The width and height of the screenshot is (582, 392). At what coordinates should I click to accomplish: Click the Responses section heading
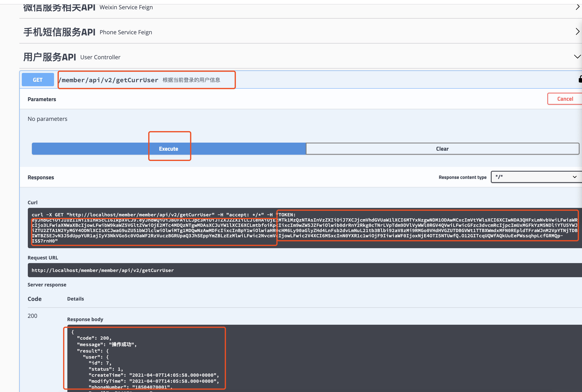[x=41, y=177]
